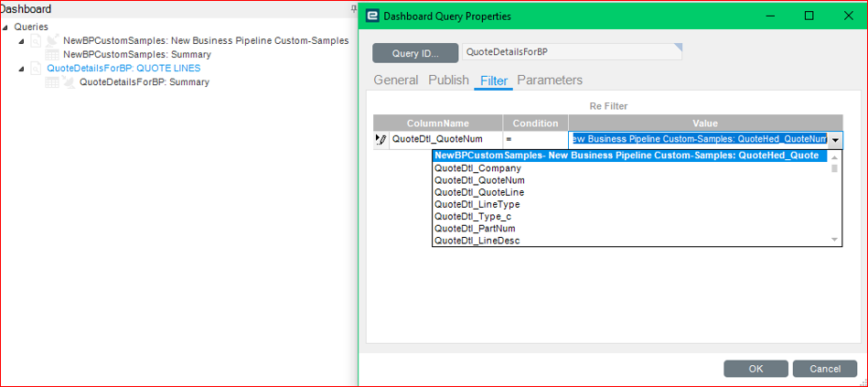Click the Queries root label in tree
Viewport: 868px width, 387px height.
[31, 27]
